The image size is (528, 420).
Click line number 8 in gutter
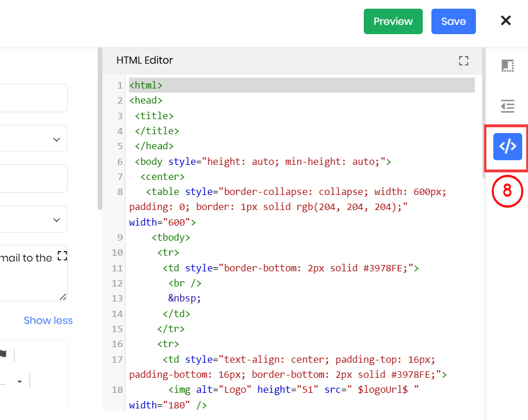tap(120, 192)
